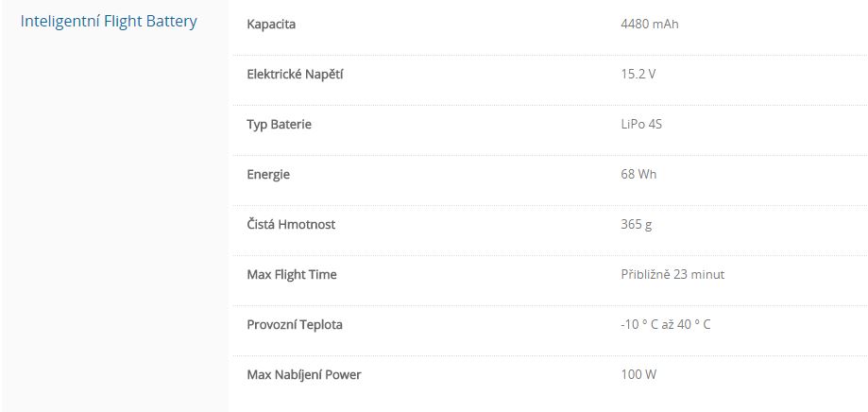Select the 4480 mAh capacity value
This screenshot has width=868, height=412.
tap(649, 24)
